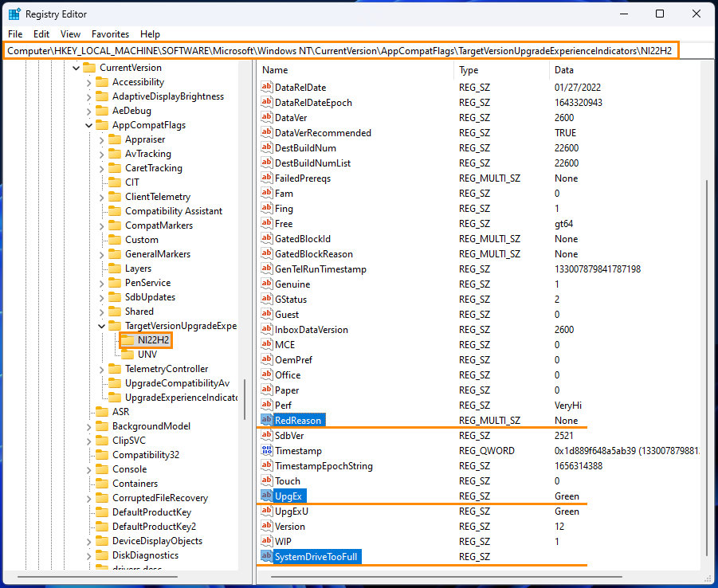Expand the BackgroundModel key

[x=88, y=426]
